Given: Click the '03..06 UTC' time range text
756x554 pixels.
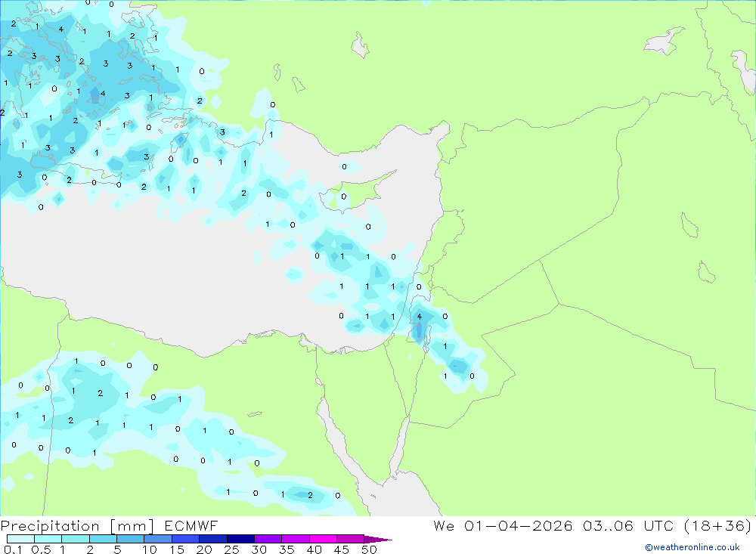Looking at the screenshot, I should pyautogui.click(x=628, y=525).
